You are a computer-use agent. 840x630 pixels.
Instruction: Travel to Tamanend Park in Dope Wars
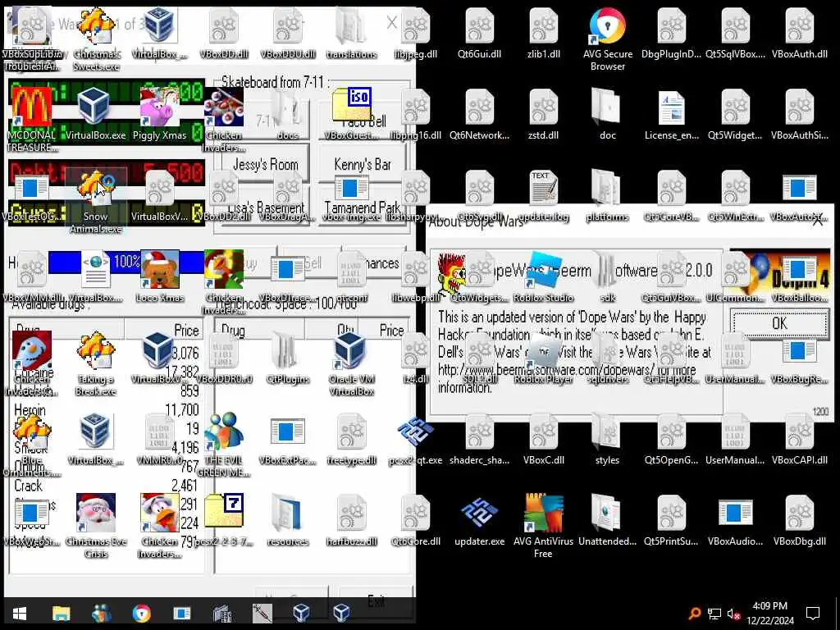[x=362, y=207]
